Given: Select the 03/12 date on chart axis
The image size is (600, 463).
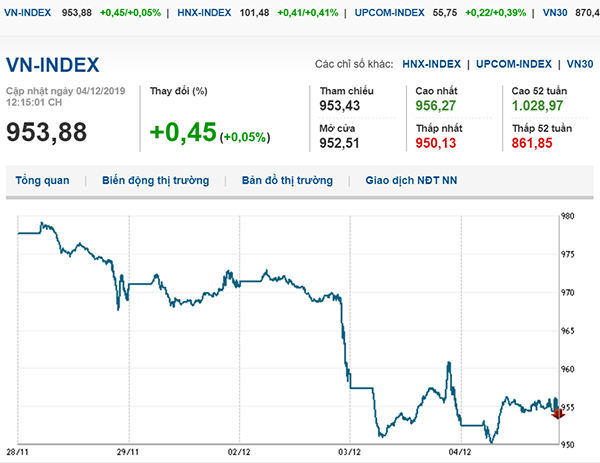Looking at the screenshot, I should 349,451.
